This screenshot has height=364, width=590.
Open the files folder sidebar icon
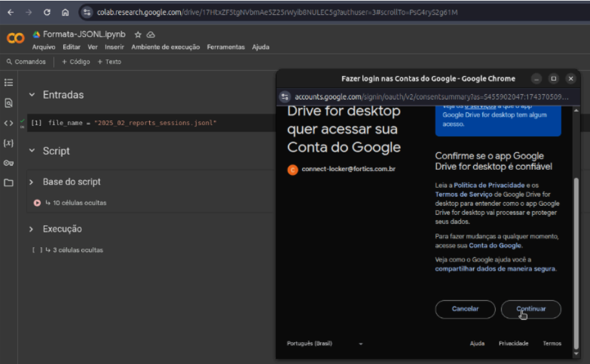coord(8,183)
